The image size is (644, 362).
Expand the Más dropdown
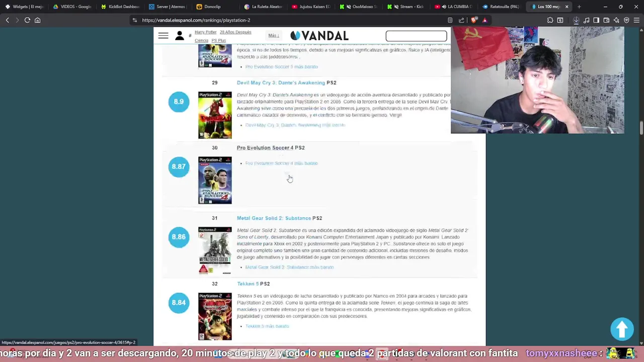[273, 36]
